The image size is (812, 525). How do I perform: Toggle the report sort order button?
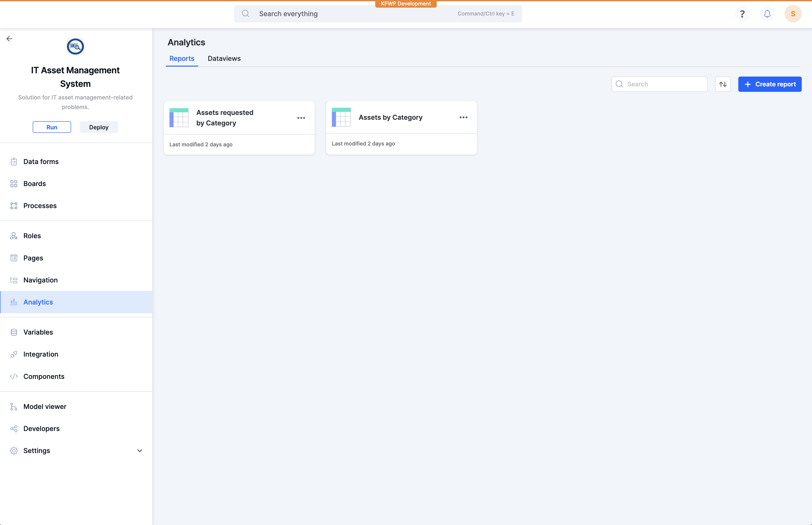[722, 84]
